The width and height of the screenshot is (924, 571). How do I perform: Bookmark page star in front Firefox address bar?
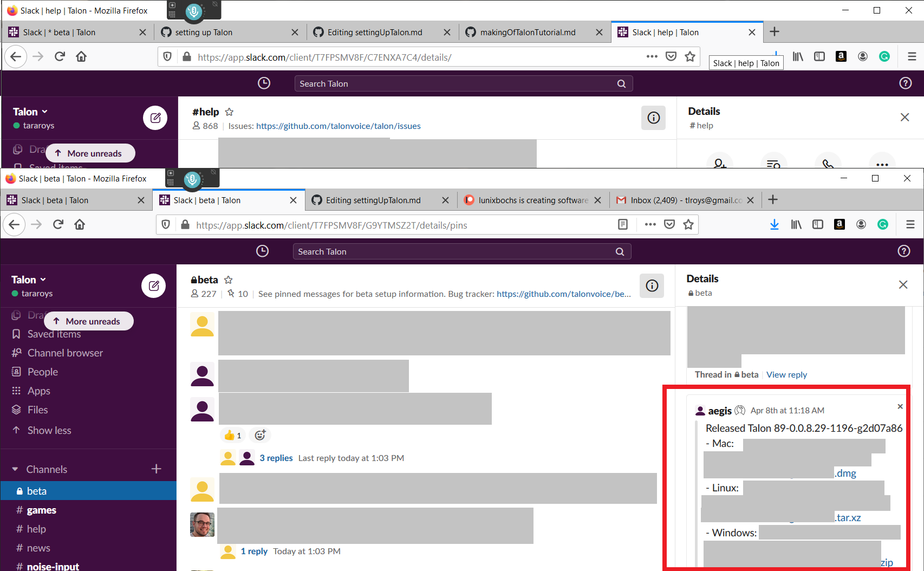click(x=688, y=224)
